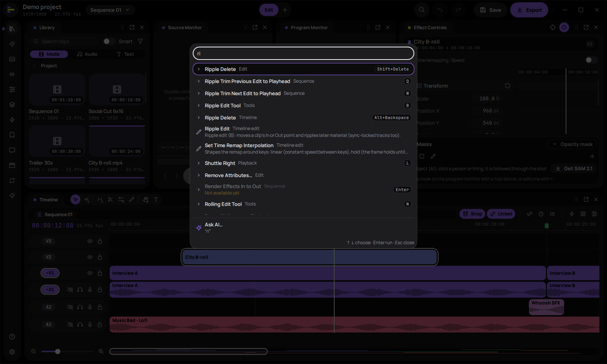Click the Export button

pos(529,10)
